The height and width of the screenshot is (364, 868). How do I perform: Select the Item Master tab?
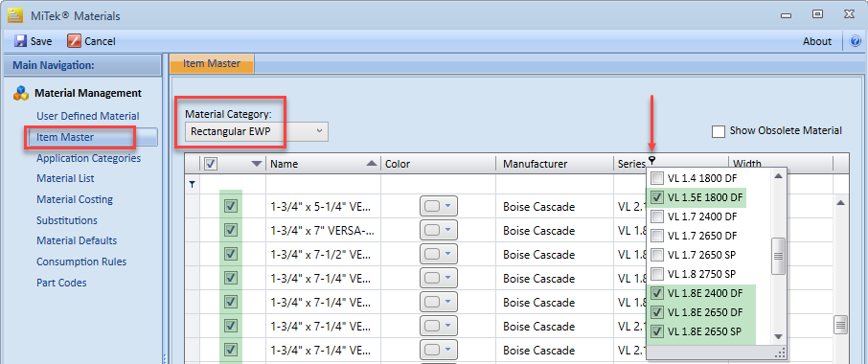212,63
